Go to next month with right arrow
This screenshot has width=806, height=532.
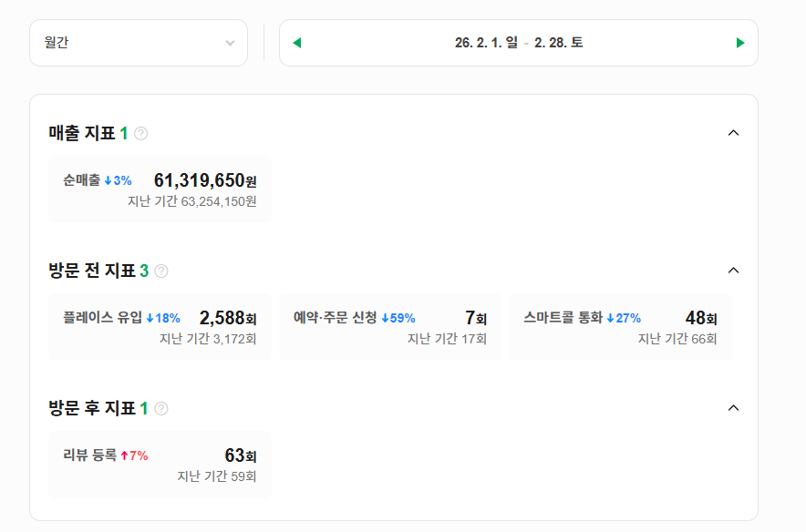point(740,43)
